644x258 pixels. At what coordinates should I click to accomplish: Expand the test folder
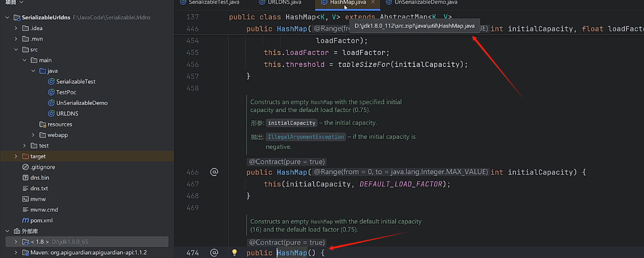click(24, 146)
